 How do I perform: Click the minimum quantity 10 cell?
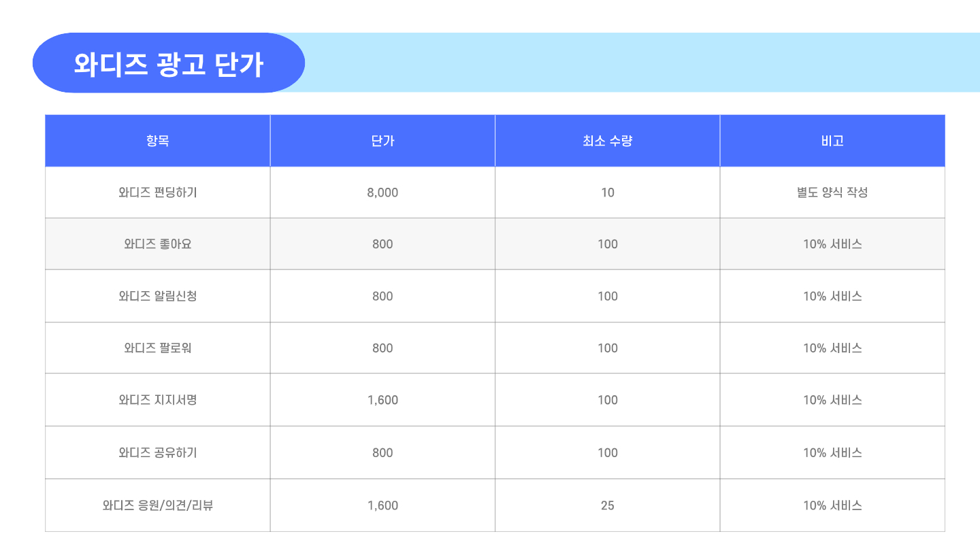click(607, 193)
